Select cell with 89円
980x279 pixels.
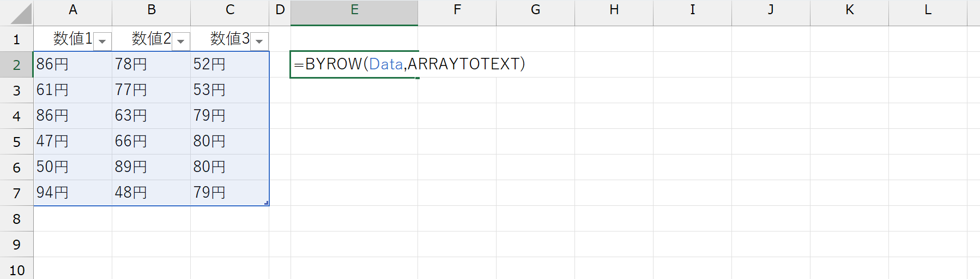(x=151, y=167)
